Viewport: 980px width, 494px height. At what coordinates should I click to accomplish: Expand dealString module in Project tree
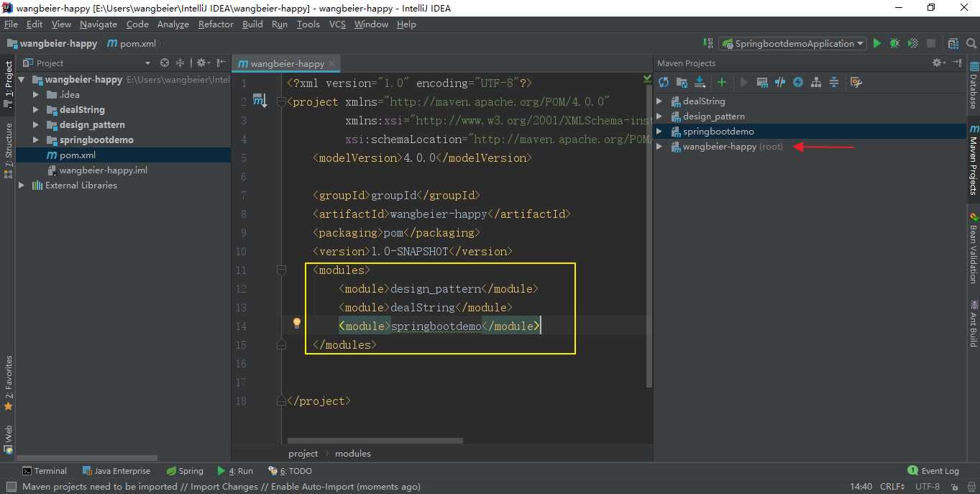[36, 110]
